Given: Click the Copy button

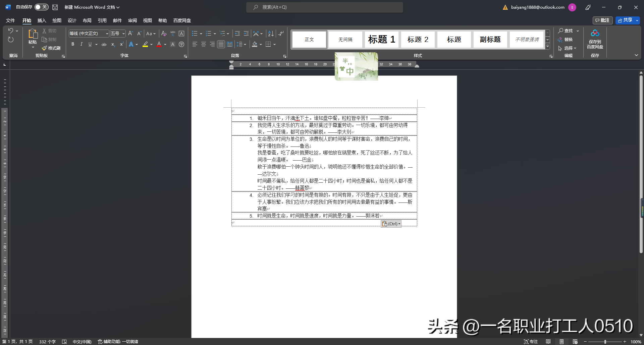Looking at the screenshot, I should point(49,40).
